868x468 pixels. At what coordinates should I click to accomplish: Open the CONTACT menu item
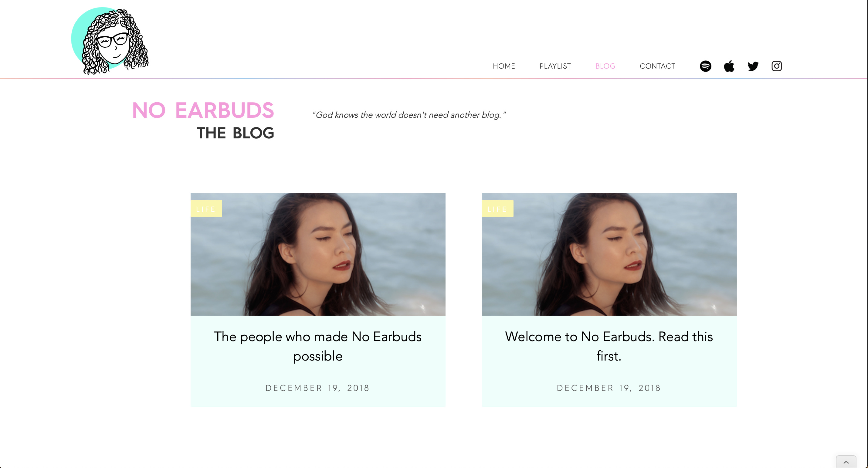click(x=657, y=66)
